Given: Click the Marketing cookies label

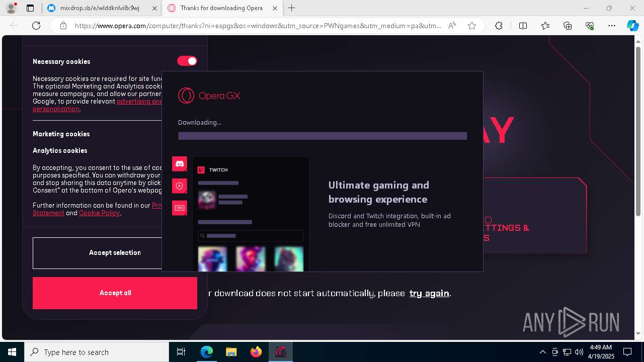Looking at the screenshot, I should [61, 134].
